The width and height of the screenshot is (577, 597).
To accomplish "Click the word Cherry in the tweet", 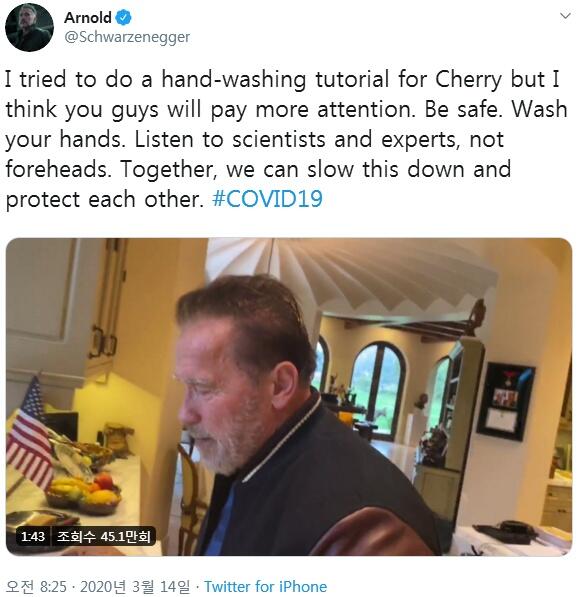I will [468, 80].
